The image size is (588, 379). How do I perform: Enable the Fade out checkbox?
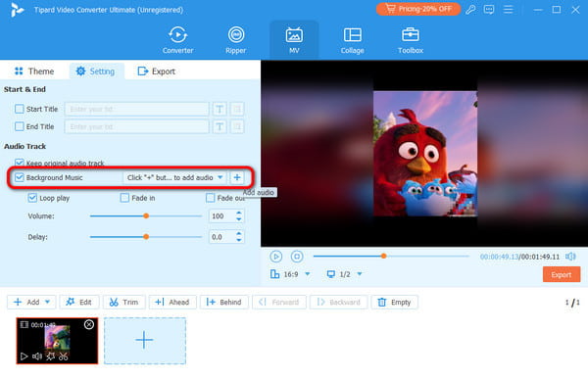(211, 198)
